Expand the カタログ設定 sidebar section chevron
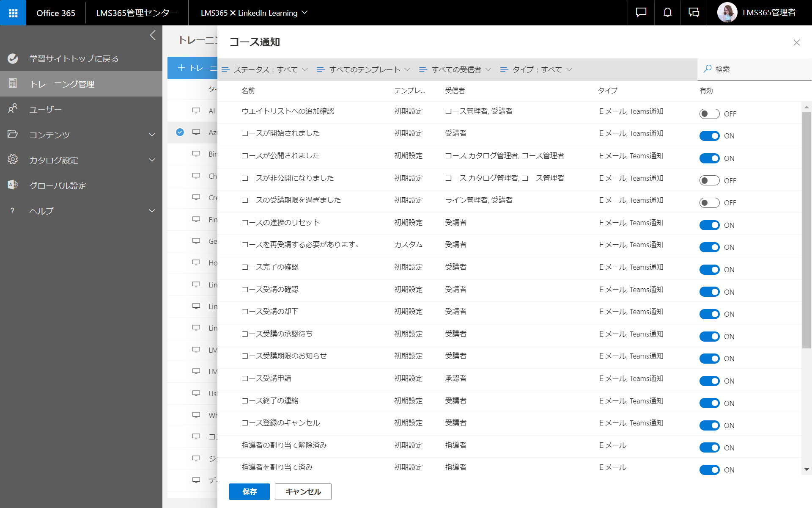 [152, 160]
